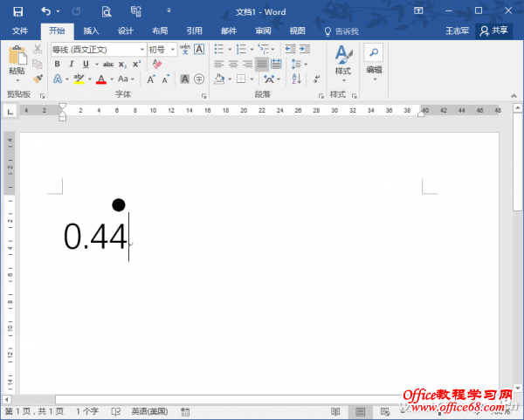Toggle Bold formatting

tap(58, 64)
